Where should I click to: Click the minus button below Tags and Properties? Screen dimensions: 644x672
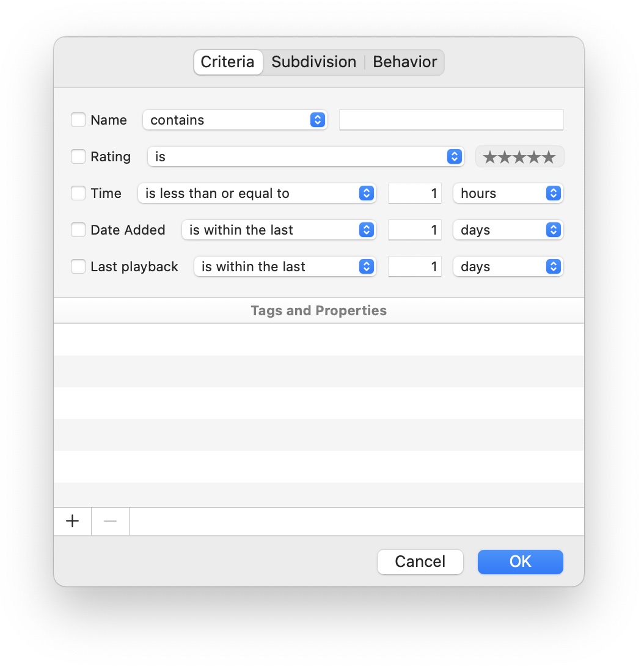click(x=110, y=521)
